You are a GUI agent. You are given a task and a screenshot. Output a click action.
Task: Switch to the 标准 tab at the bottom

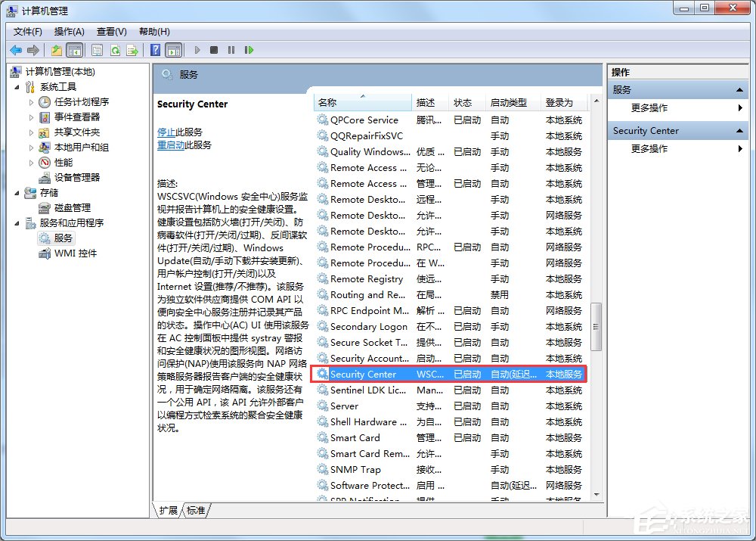pyautogui.click(x=195, y=511)
